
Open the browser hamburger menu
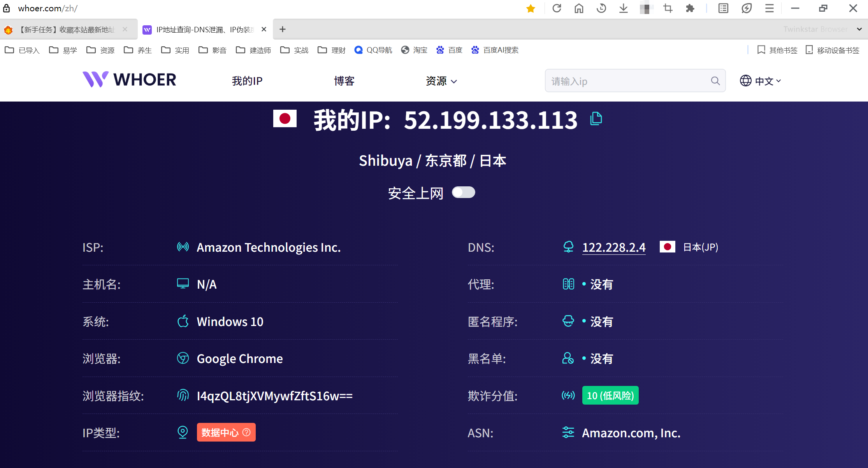pyautogui.click(x=769, y=8)
